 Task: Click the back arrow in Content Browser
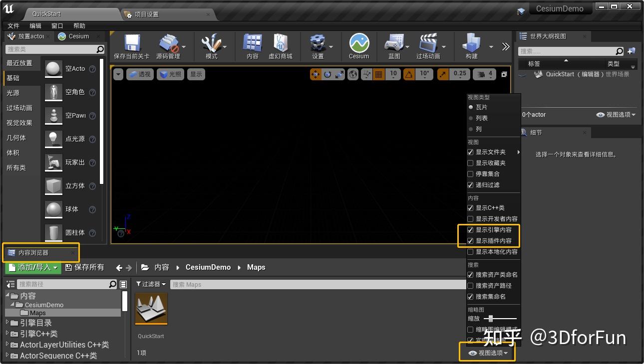point(119,268)
